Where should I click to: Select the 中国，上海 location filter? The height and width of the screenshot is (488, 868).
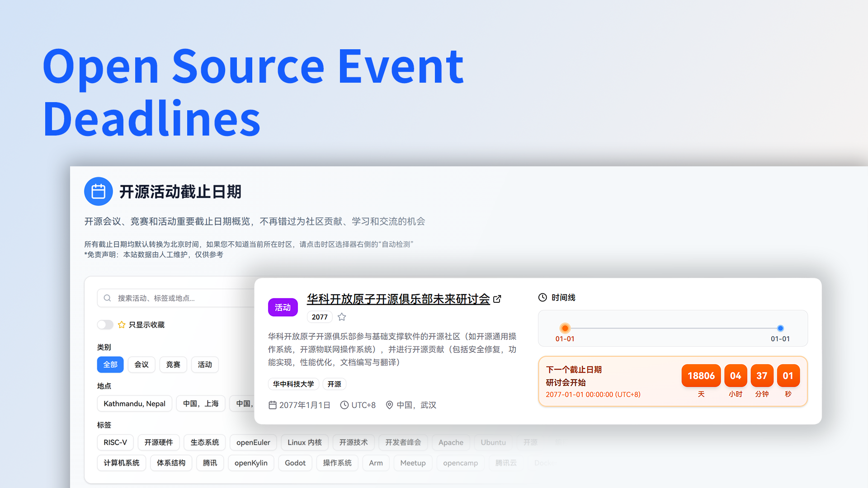click(201, 404)
